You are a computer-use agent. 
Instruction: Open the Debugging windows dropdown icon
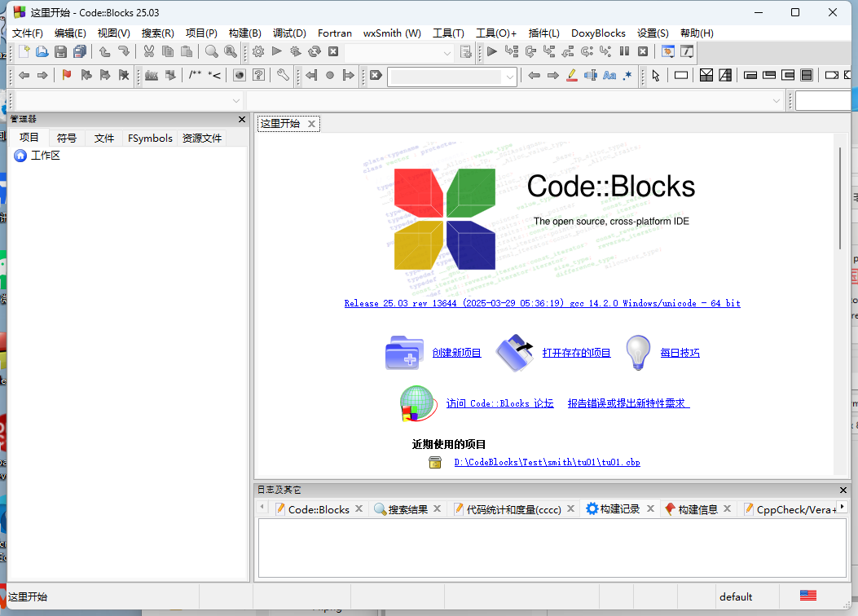point(668,52)
